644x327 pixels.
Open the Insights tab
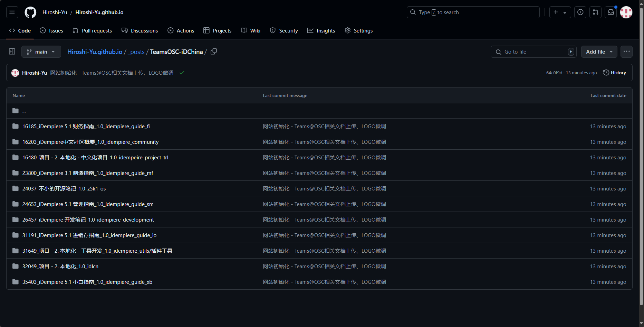pos(321,30)
